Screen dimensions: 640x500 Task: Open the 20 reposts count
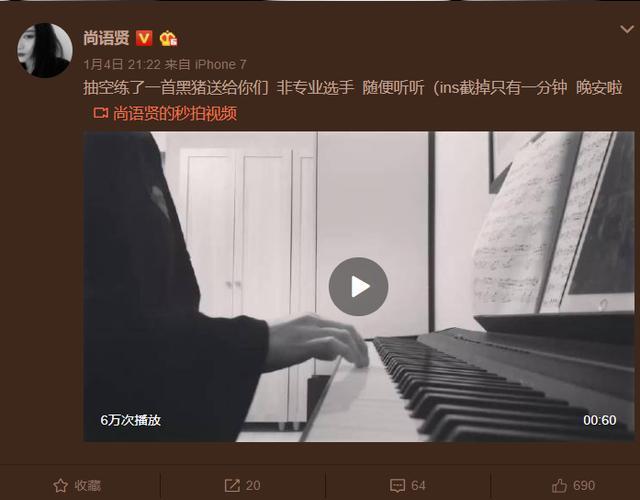(253, 485)
